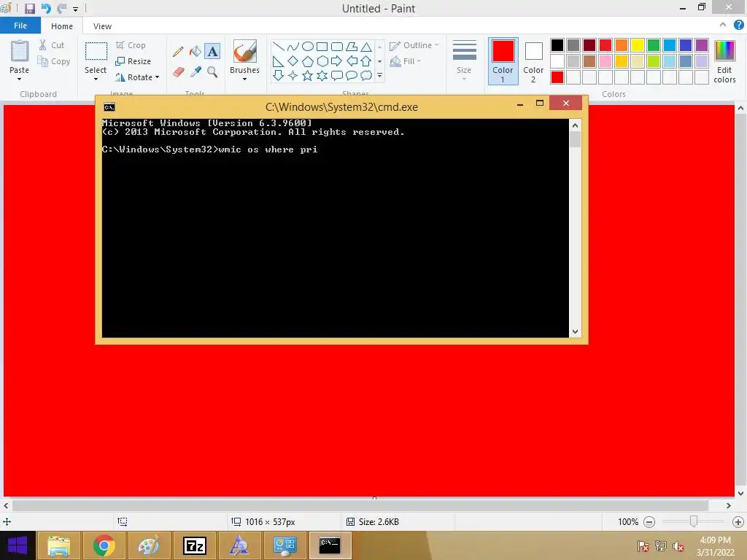Select the Magnifier tool

tap(212, 72)
